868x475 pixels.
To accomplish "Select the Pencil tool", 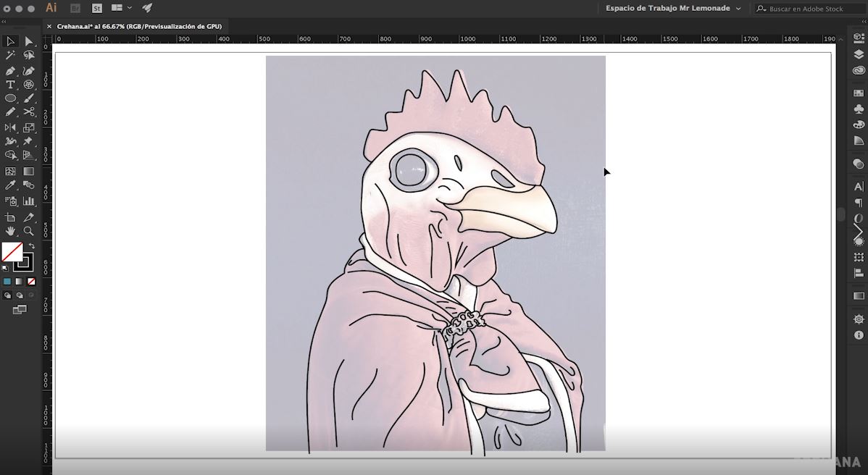I will tap(10, 112).
